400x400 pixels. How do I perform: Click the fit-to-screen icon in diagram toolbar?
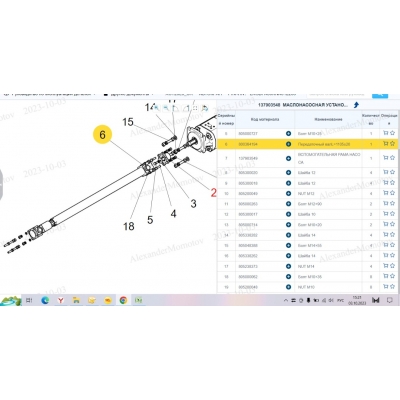pyautogui.click(x=195, y=108)
